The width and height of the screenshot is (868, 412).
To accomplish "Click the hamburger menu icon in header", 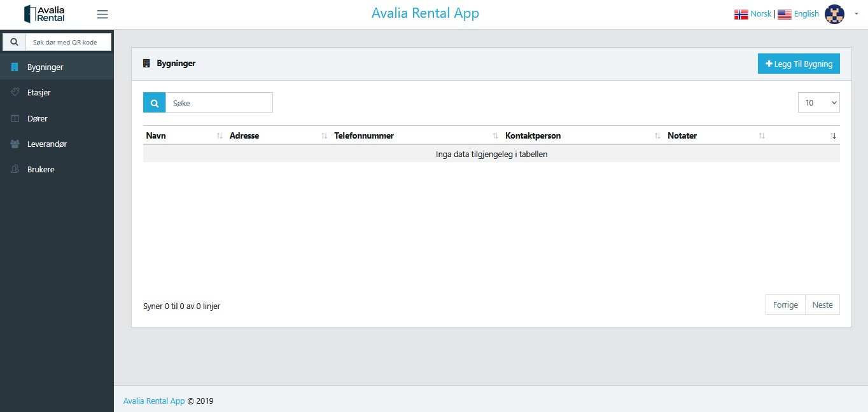I will click(x=102, y=15).
